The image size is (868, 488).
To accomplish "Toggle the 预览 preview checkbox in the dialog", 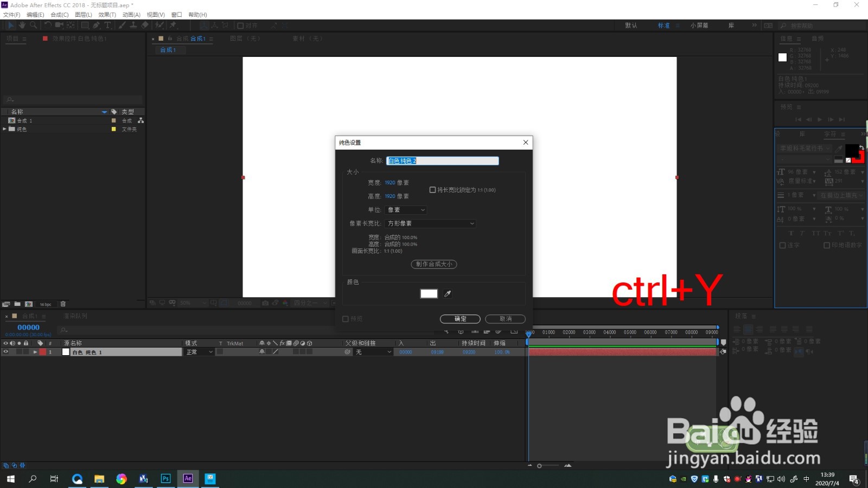I will point(346,319).
